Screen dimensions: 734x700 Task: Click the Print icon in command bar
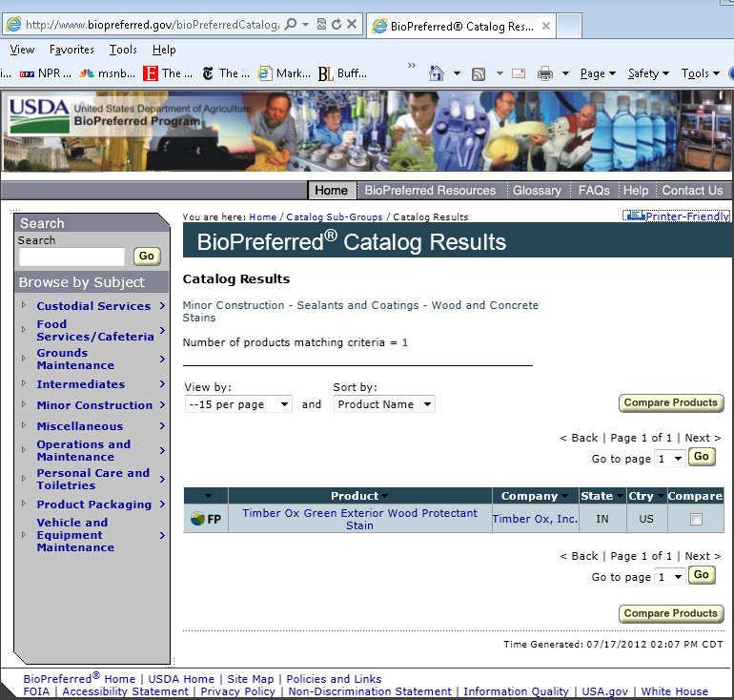point(545,73)
